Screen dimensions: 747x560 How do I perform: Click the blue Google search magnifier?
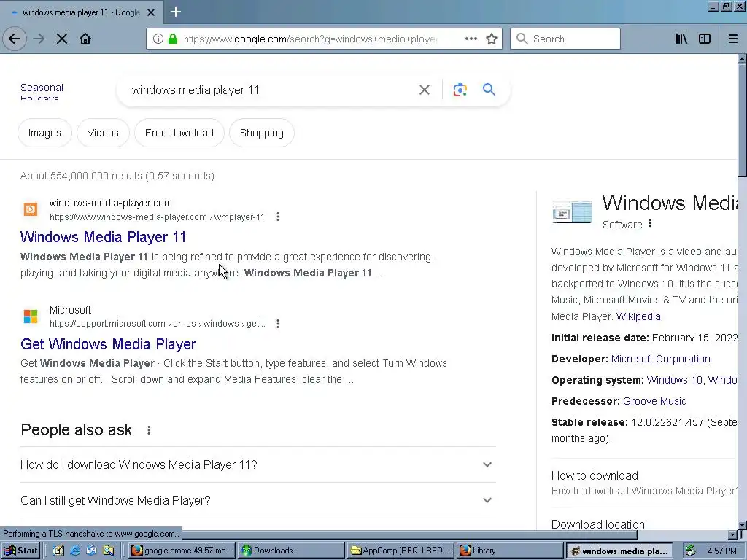(x=489, y=89)
